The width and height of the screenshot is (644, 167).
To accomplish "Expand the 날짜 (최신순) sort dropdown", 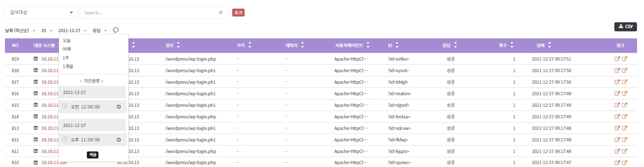I will 20,31.
